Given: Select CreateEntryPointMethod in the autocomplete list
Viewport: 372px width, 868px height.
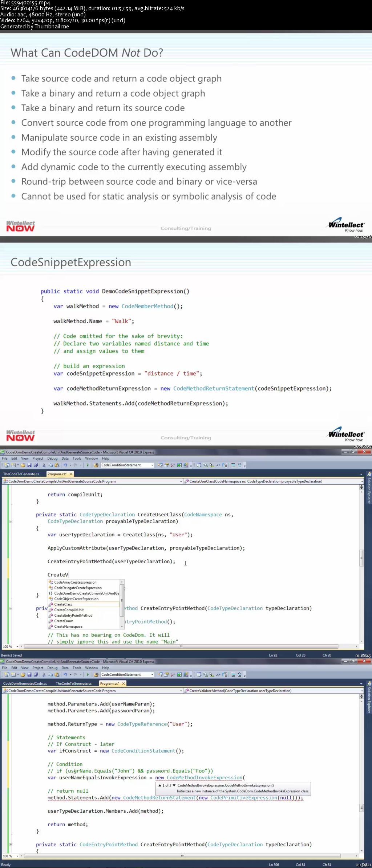Looking at the screenshot, I should (84, 616).
